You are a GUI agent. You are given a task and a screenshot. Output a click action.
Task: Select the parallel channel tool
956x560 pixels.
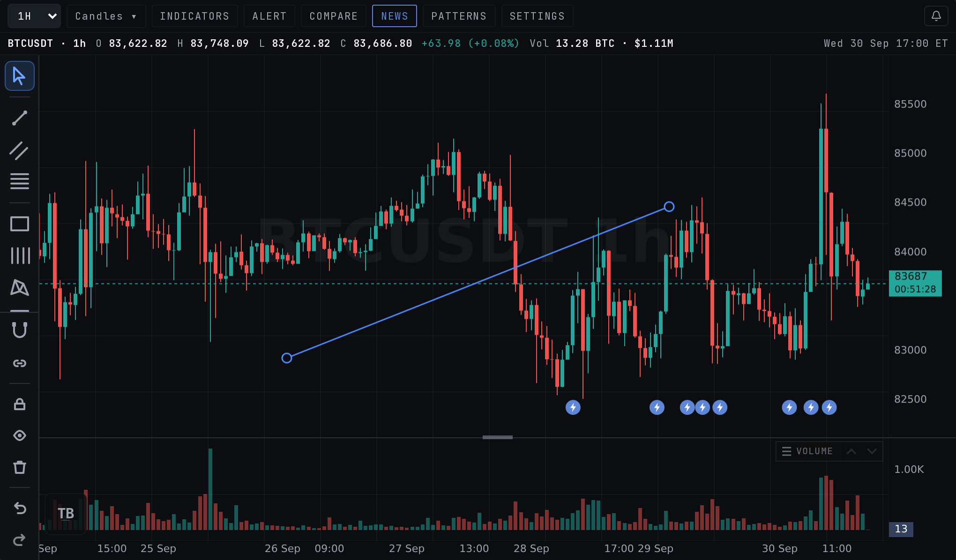(20, 151)
